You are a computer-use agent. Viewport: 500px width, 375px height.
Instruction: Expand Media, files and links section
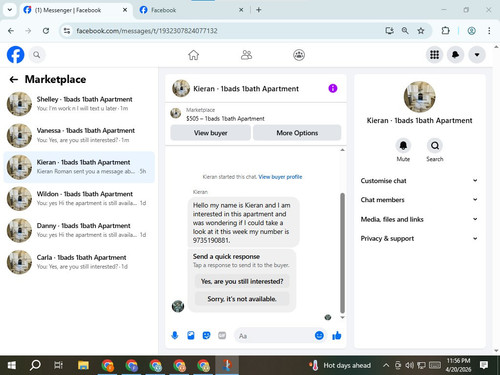(419, 219)
